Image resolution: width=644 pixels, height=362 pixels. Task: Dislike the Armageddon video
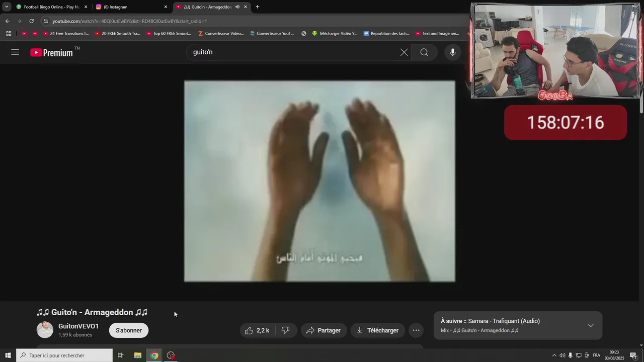[286, 330]
